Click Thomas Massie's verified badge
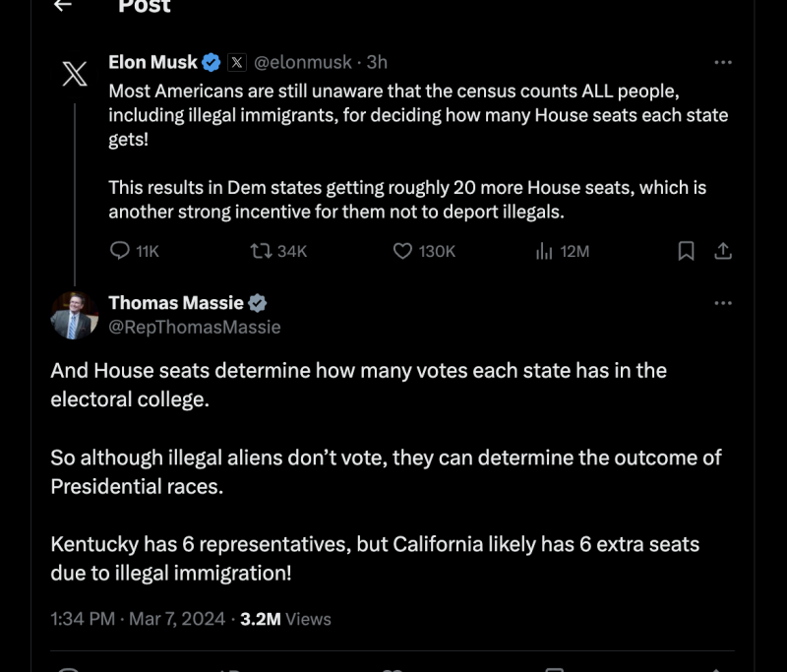 point(258,303)
